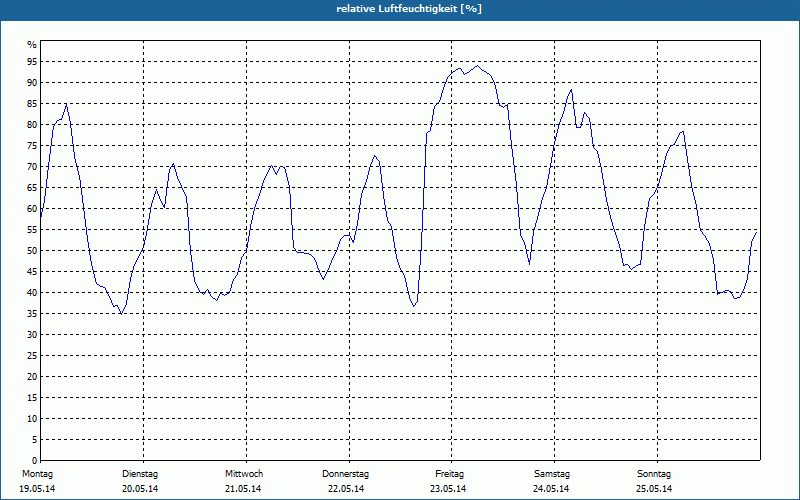Click the 'Sonntag' day label
This screenshot has height=500, width=800.
pyautogui.click(x=654, y=474)
